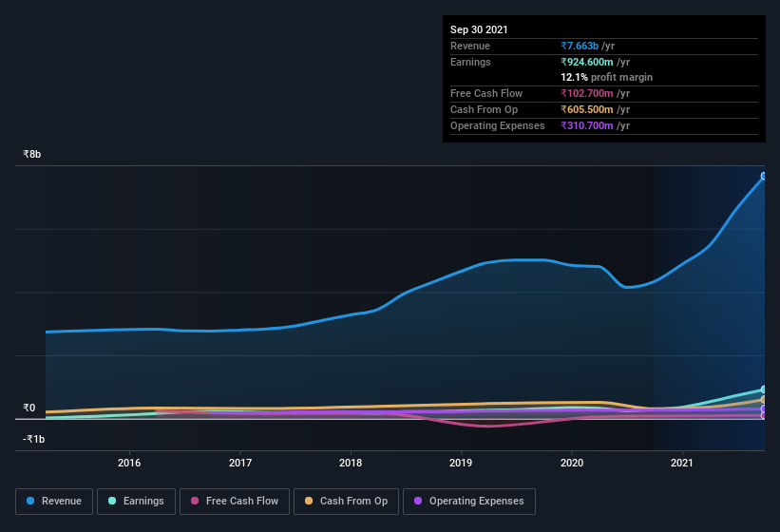Click the ₹310.700m operating expenses value
The height and width of the screenshot is (532, 780).
[x=587, y=125]
